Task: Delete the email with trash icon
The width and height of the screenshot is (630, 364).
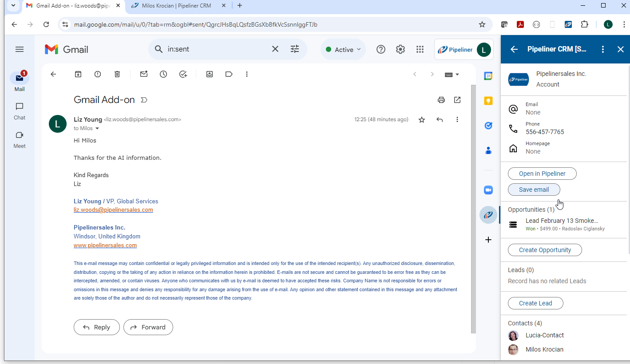Action: tap(117, 74)
